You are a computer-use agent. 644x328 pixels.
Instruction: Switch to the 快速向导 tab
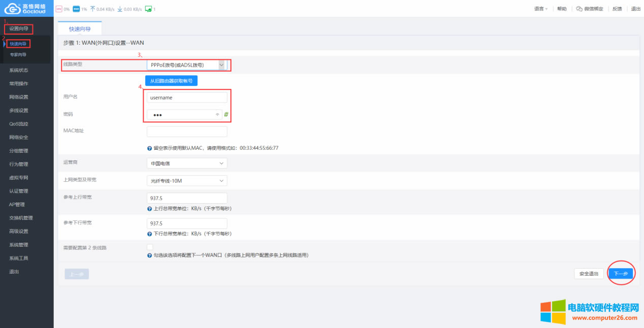[80, 28]
